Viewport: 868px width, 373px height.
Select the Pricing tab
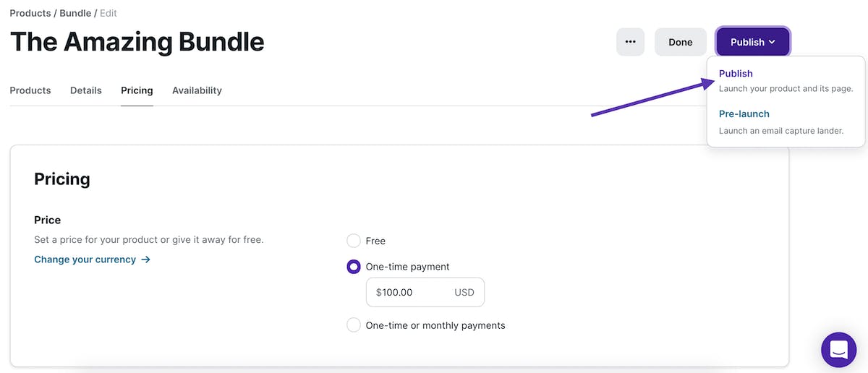(137, 90)
